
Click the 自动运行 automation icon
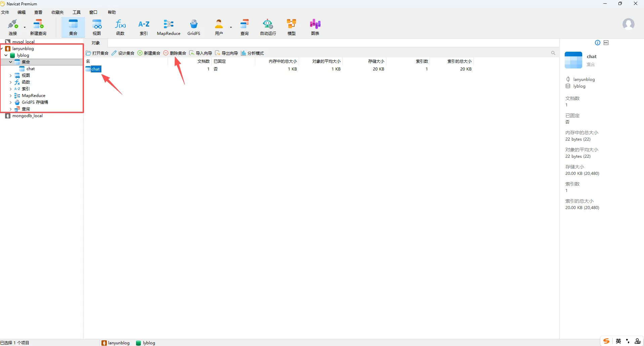(x=268, y=27)
